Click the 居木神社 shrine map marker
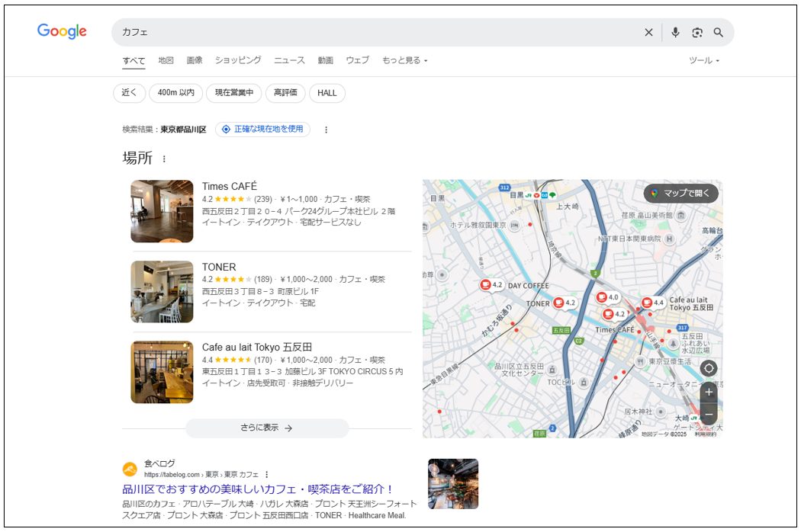This screenshot has height=532, width=801. point(661,412)
